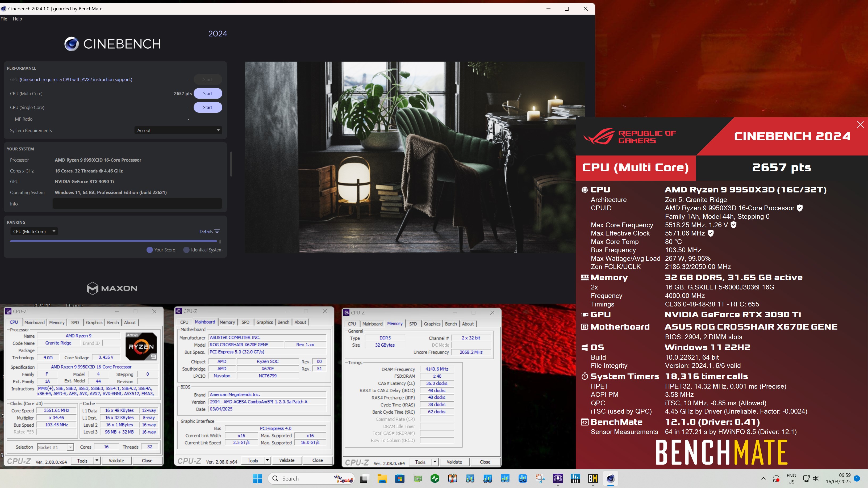This screenshot has width=868, height=488.
Task: Open the notification bell showing badge 1
Action: (857, 479)
